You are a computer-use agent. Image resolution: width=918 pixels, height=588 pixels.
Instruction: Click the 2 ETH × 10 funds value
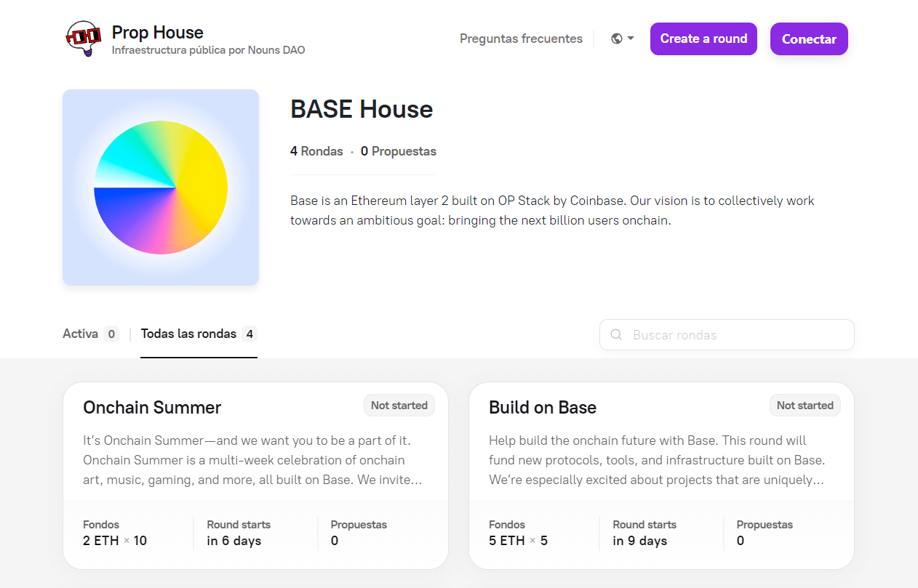point(115,541)
